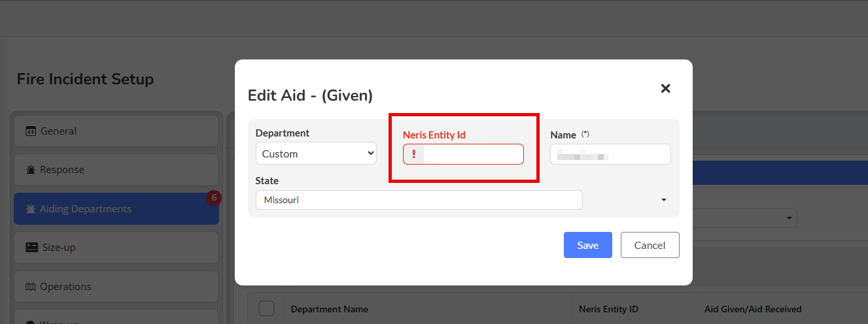The height and width of the screenshot is (324, 868).
Task: Click the map icon beside Operations
Action: click(x=31, y=287)
